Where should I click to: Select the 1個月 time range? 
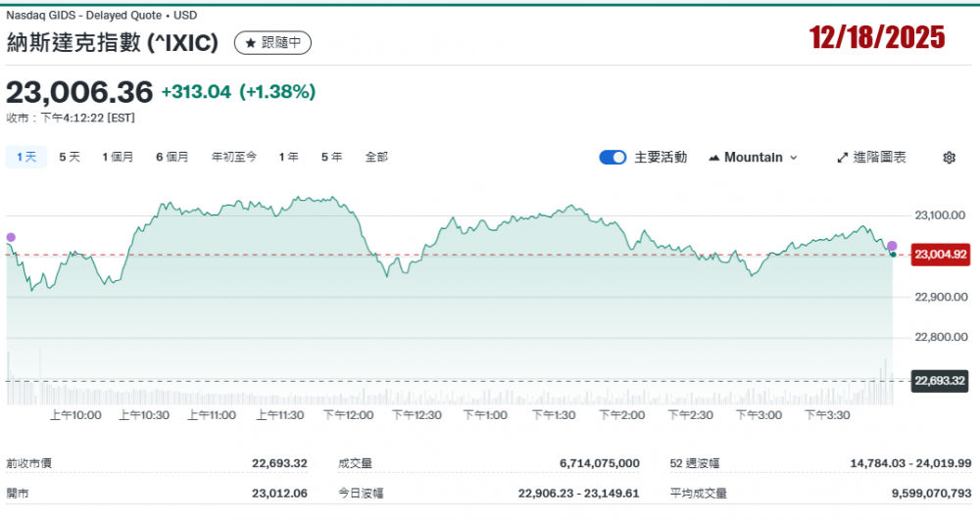click(x=118, y=157)
